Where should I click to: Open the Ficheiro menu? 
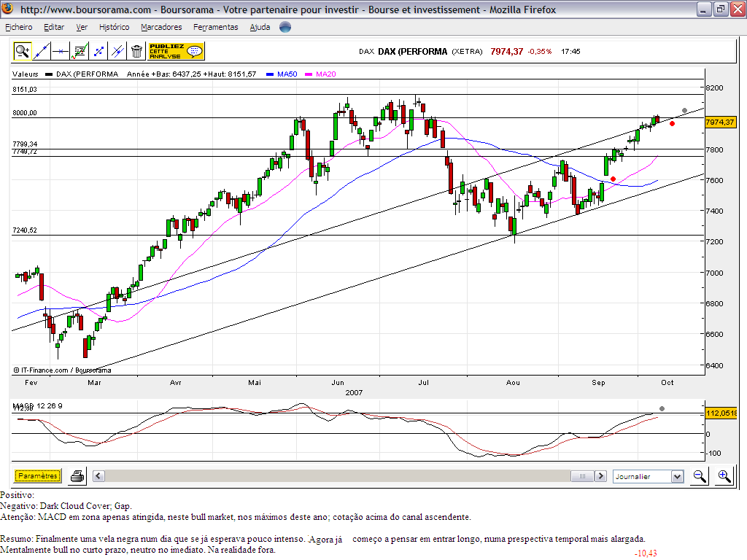pyautogui.click(x=18, y=27)
